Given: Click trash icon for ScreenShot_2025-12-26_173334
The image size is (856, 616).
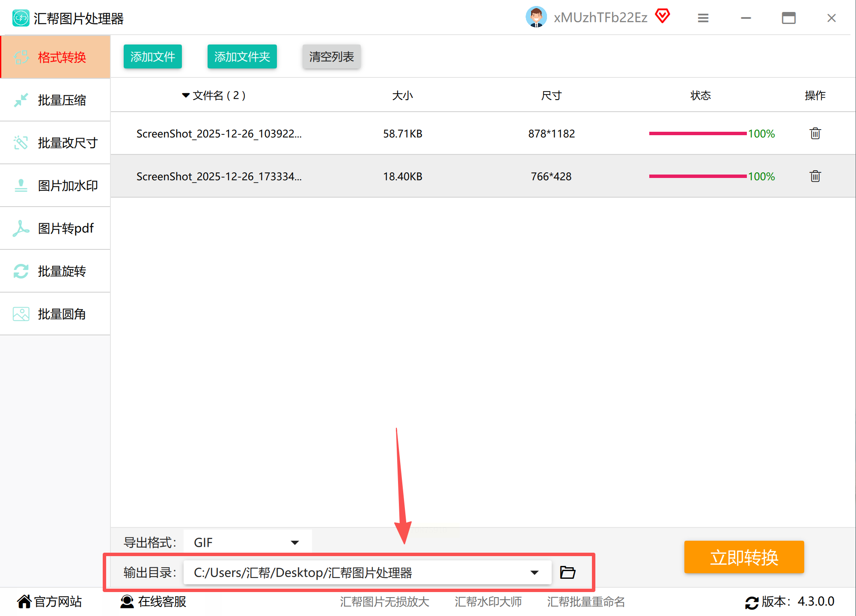Looking at the screenshot, I should point(815,176).
